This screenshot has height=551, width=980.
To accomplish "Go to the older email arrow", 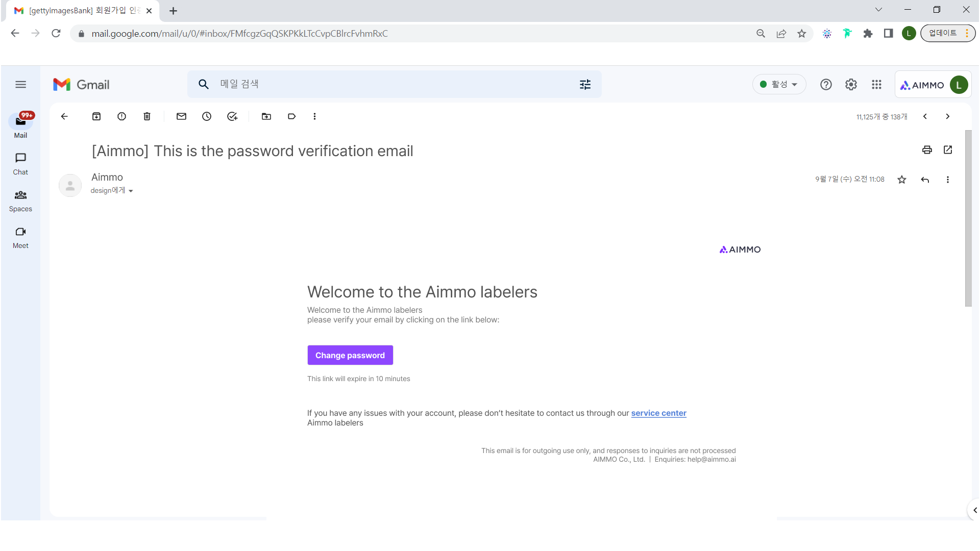I will (x=948, y=116).
